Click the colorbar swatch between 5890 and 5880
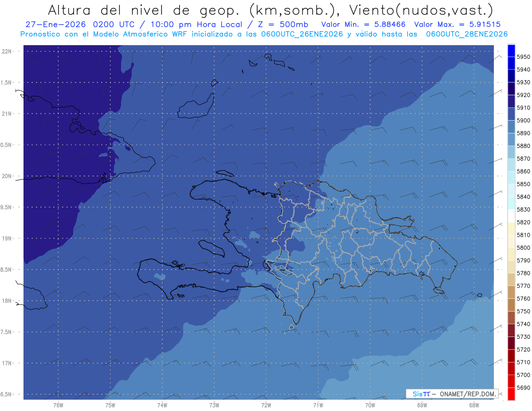 tap(511, 139)
